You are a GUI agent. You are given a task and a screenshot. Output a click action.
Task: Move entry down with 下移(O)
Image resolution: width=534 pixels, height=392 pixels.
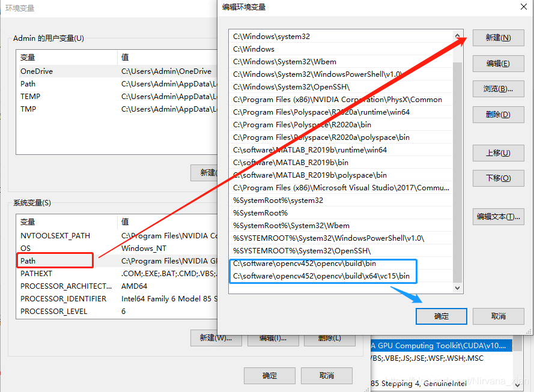[x=498, y=178]
